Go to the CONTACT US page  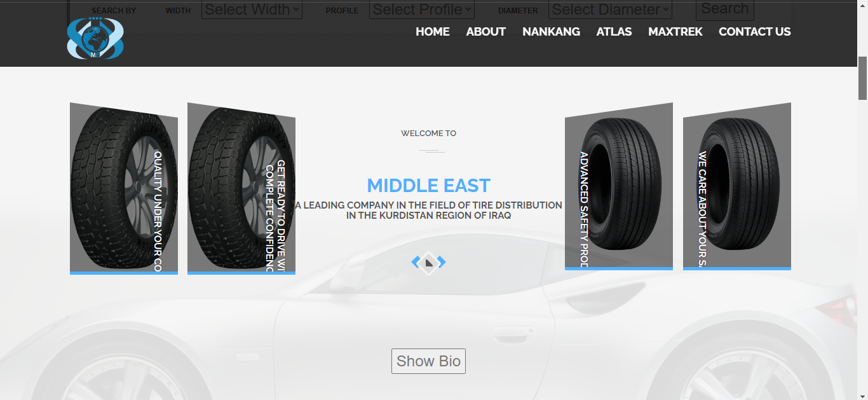[x=755, y=32]
